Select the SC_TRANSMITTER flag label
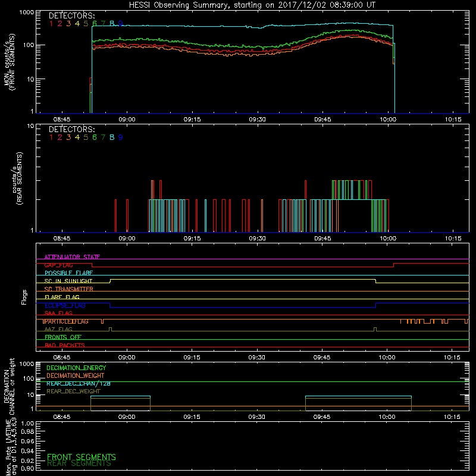This screenshot has height=476, width=476. coord(69,289)
